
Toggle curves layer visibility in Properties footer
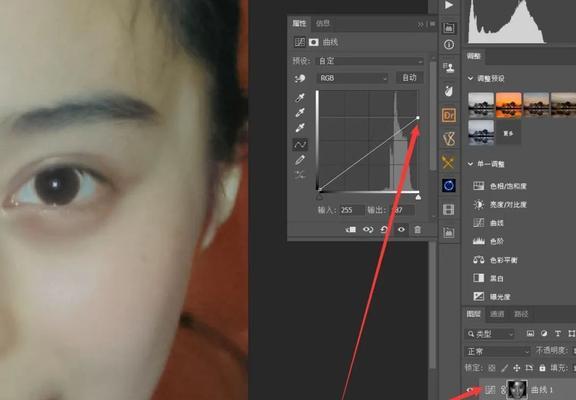401,230
